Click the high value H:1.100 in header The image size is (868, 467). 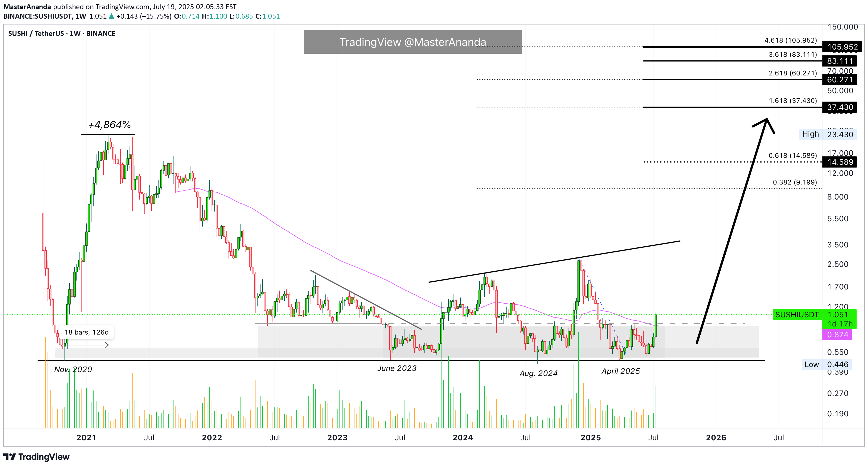[x=215, y=16]
